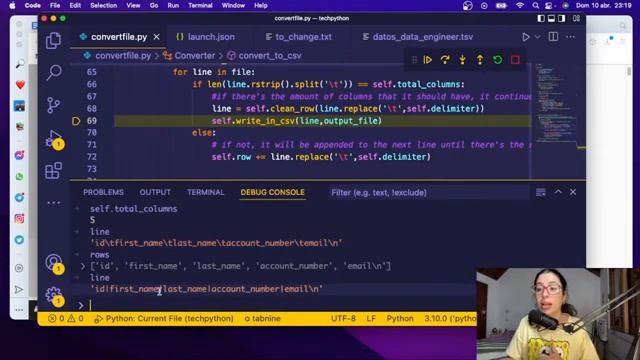Run Python file with play icon

[526, 37]
